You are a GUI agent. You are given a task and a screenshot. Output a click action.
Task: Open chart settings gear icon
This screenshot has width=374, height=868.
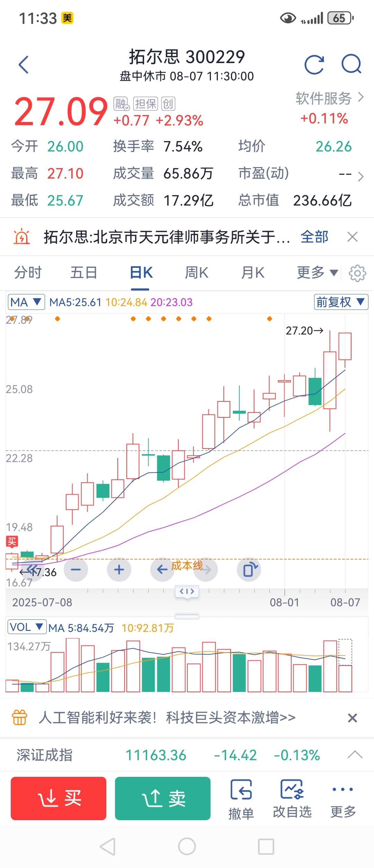click(357, 273)
